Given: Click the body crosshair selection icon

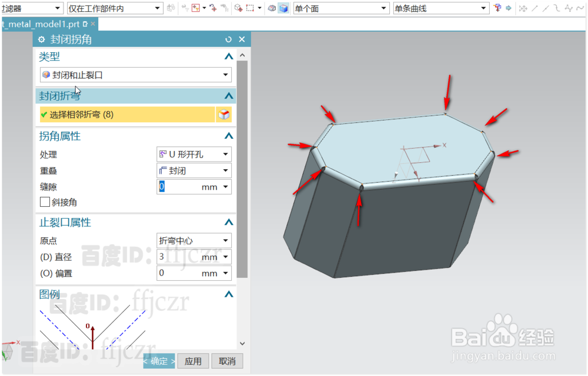Looking at the screenshot, I should [238, 8].
